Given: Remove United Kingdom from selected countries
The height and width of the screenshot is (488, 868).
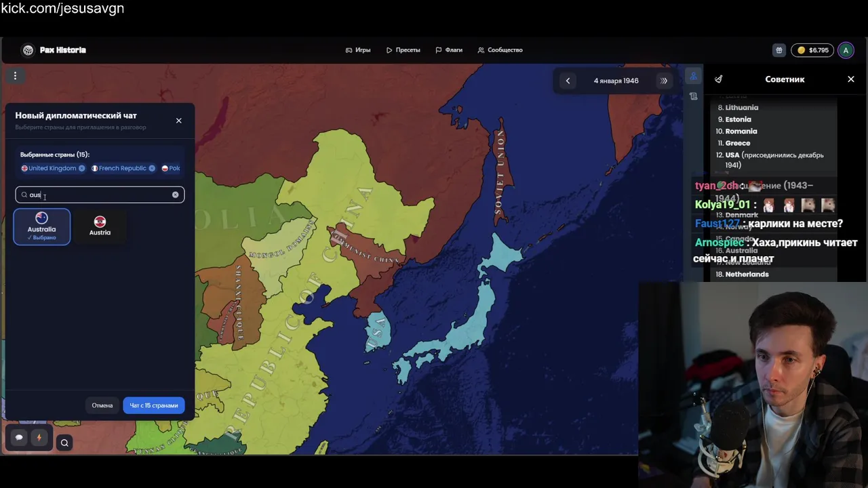Looking at the screenshot, I should tap(82, 168).
